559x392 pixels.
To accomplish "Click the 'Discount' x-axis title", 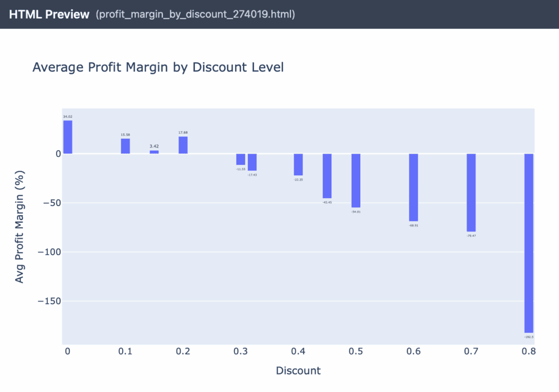I will point(298,371).
